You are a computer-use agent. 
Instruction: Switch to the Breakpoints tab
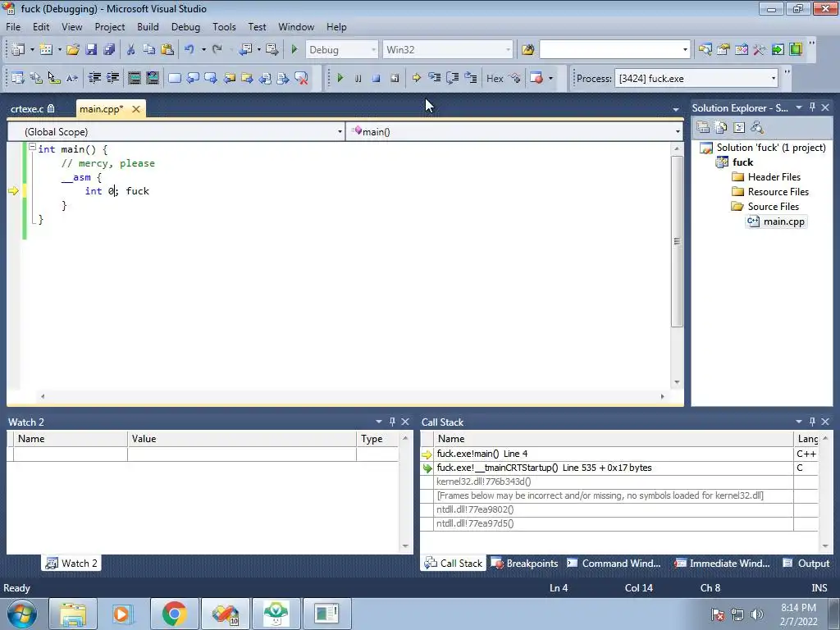(525, 563)
